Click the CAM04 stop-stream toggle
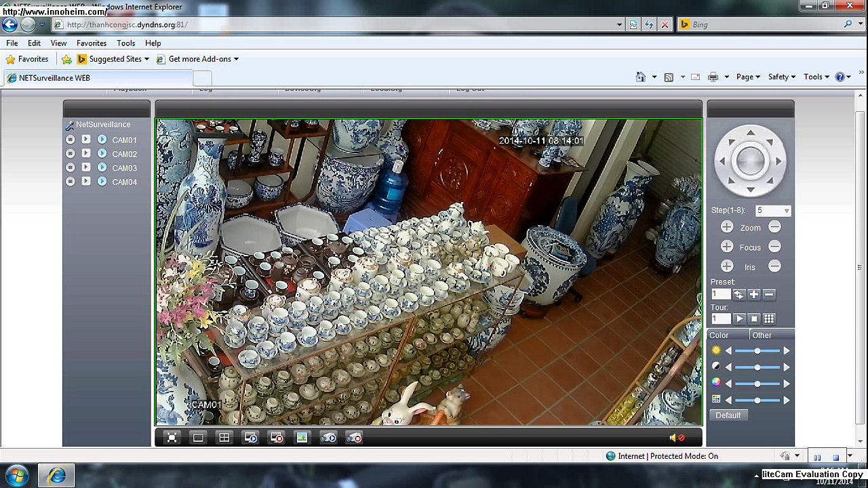The height and width of the screenshot is (488, 868). [x=70, y=182]
